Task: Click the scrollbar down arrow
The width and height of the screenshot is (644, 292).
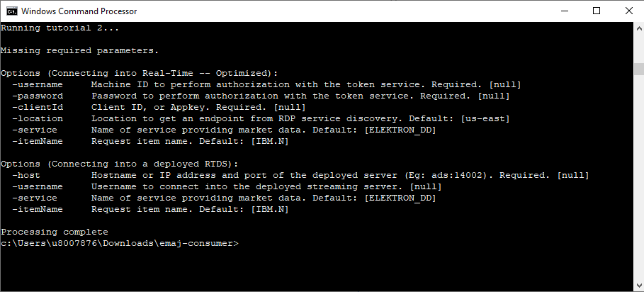Action: (x=639, y=285)
